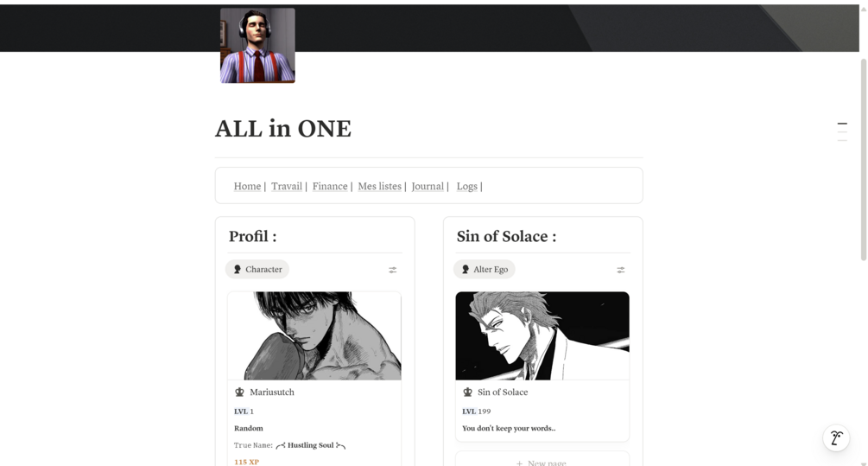Go to the Finance page link
868x466 pixels.
tap(330, 186)
